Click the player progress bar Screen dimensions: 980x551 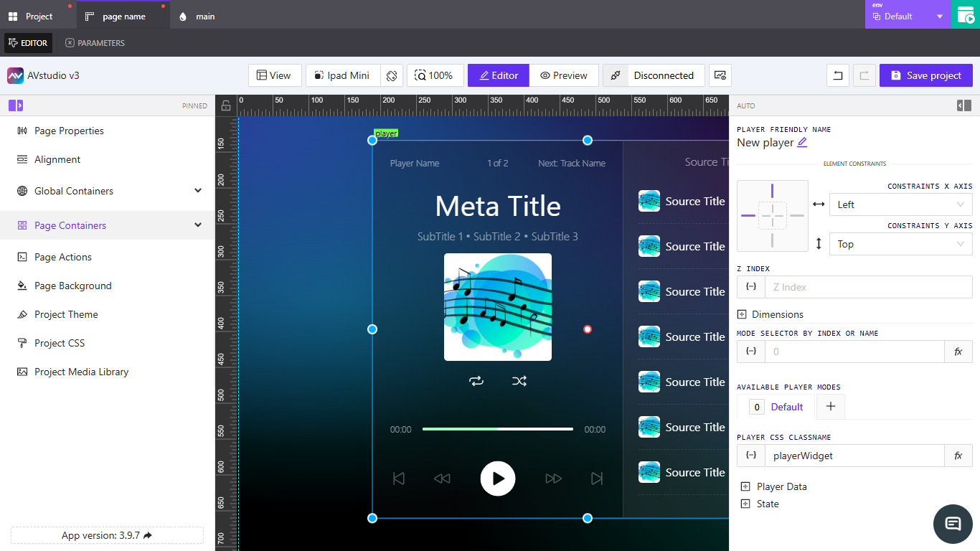(497, 429)
